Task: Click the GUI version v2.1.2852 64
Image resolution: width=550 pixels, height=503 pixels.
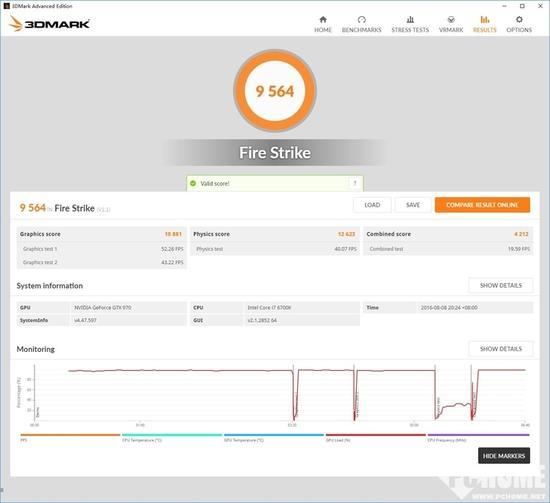Action: tap(262, 320)
